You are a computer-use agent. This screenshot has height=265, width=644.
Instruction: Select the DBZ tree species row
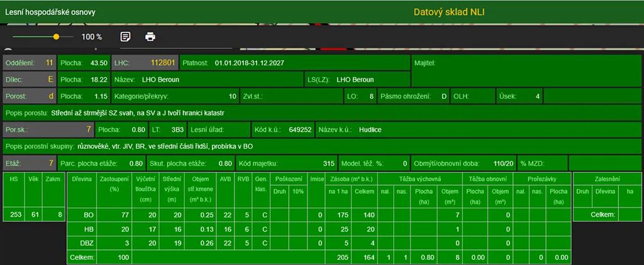pos(88,242)
